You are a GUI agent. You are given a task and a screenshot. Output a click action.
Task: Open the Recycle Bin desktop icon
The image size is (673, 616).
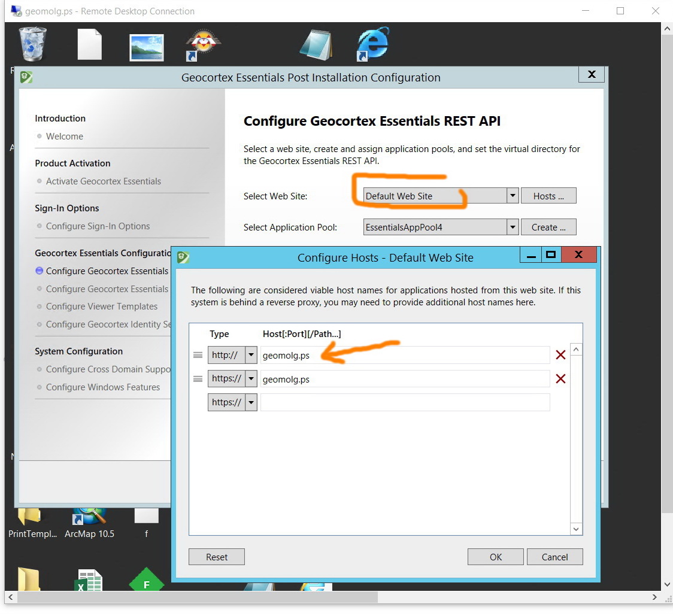[32, 44]
